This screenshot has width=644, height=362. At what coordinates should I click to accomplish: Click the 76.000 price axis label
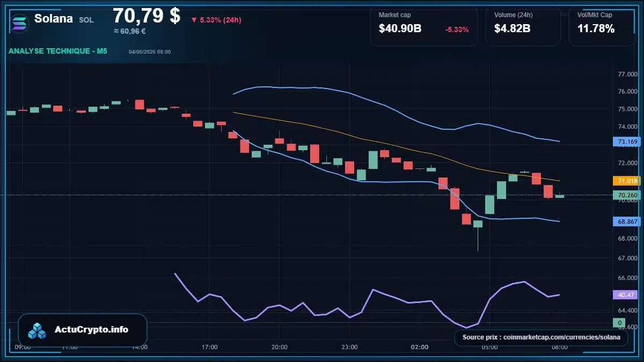[x=627, y=92]
